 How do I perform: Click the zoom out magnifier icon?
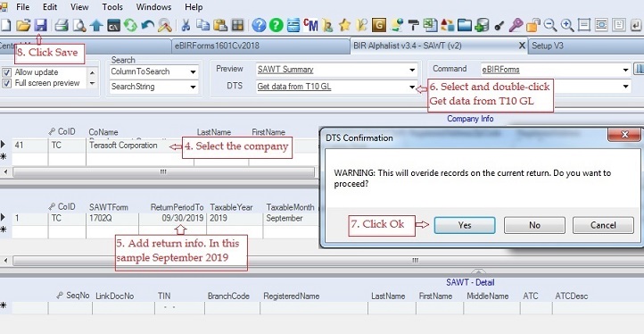point(550,26)
